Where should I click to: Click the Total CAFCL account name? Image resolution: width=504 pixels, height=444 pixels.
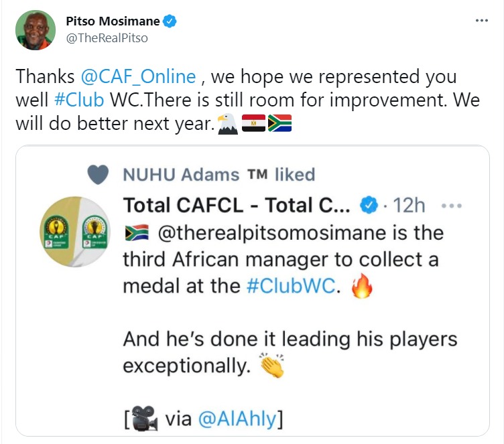(237, 206)
